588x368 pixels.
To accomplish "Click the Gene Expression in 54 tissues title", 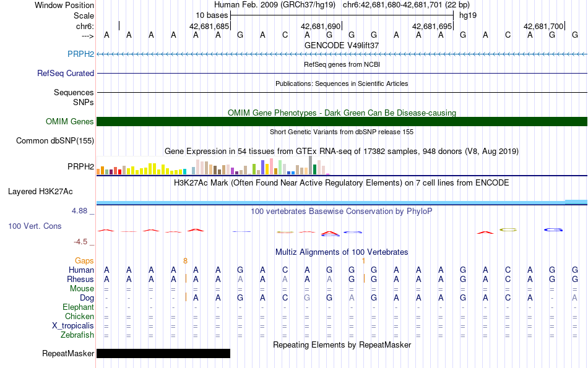I will [x=342, y=152].
